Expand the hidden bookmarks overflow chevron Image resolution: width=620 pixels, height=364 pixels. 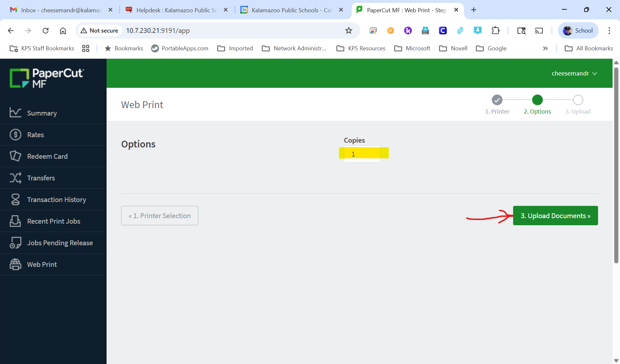(545, 48)
